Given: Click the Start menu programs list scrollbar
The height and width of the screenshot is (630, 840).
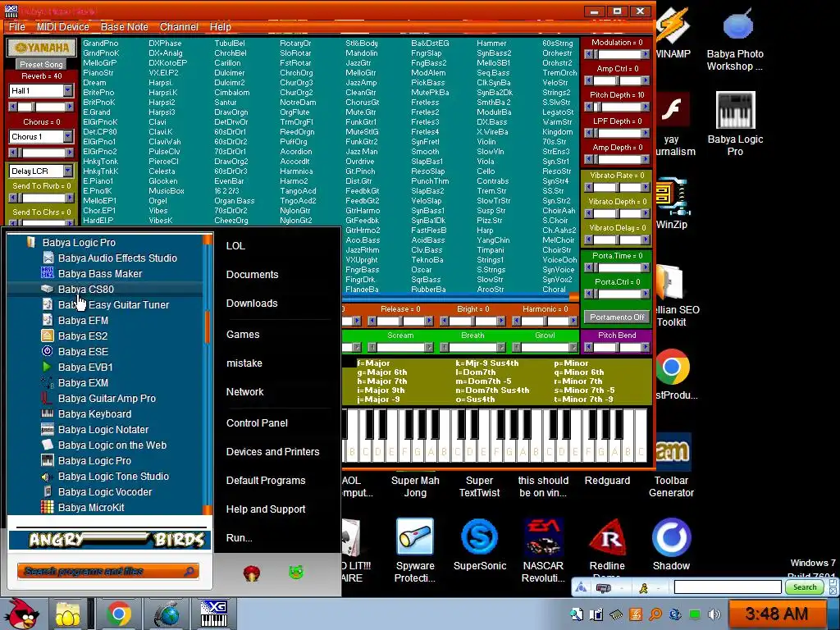Looking at the screenshot, I should pos(208,374).
